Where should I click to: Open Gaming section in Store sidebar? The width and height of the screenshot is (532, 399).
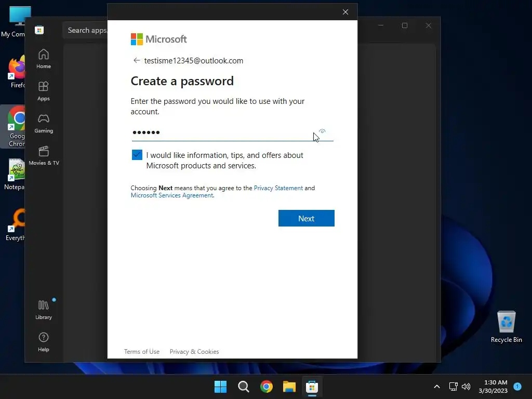pyautogui.click(x=44, y=124)
